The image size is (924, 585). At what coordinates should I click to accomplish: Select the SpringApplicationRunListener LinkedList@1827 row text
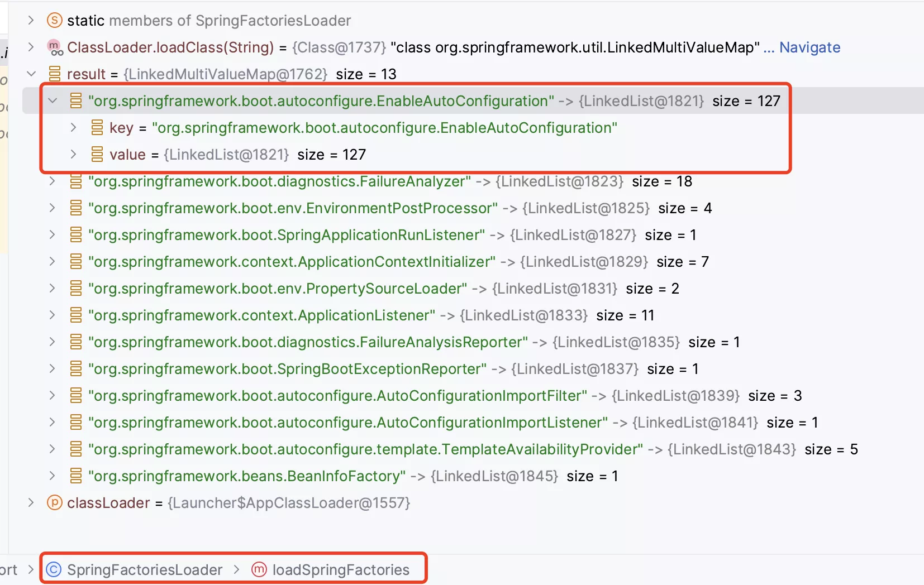click(392, 235)
